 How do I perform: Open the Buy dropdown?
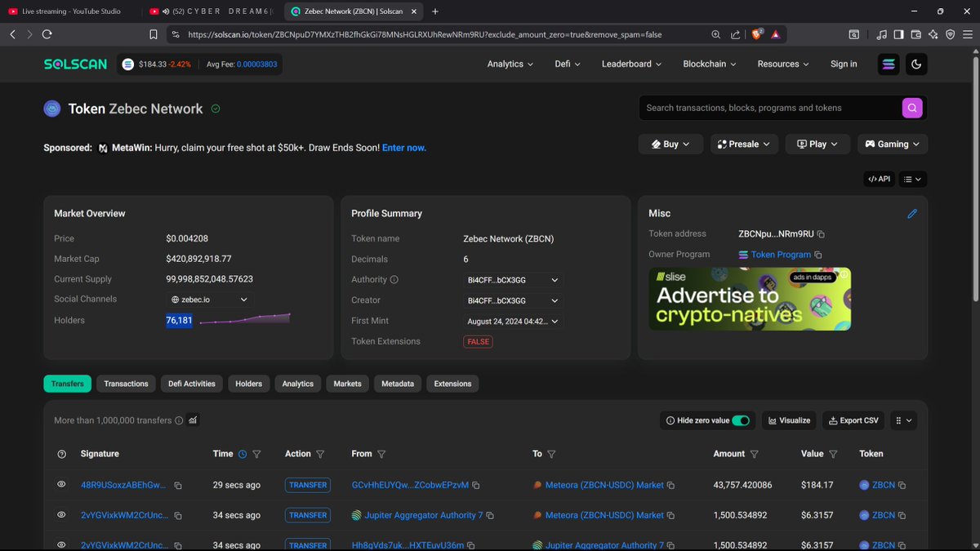coord(671,144)
